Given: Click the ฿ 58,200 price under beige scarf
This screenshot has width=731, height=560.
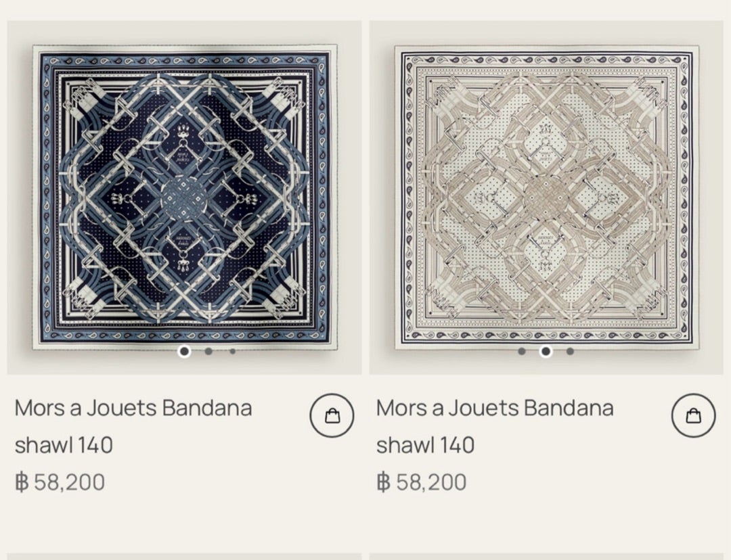Looking at the screenshot, I should [x=422, y=482].
